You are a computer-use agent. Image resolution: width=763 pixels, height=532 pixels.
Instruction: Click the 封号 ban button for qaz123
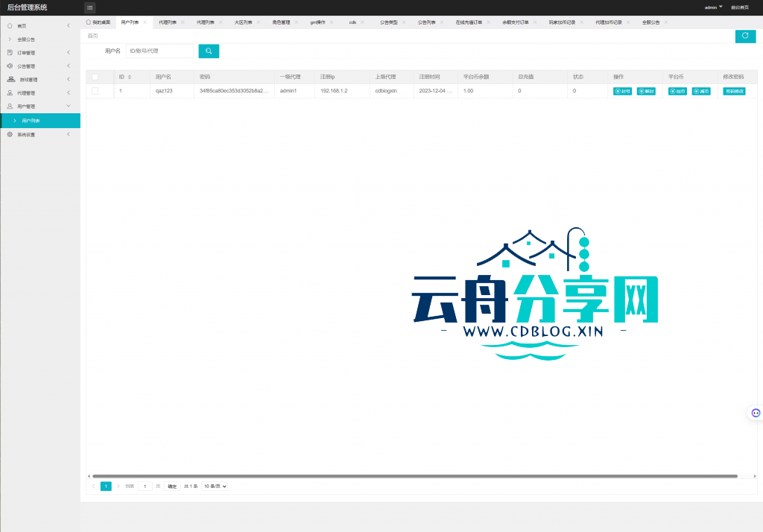(622, 91)
